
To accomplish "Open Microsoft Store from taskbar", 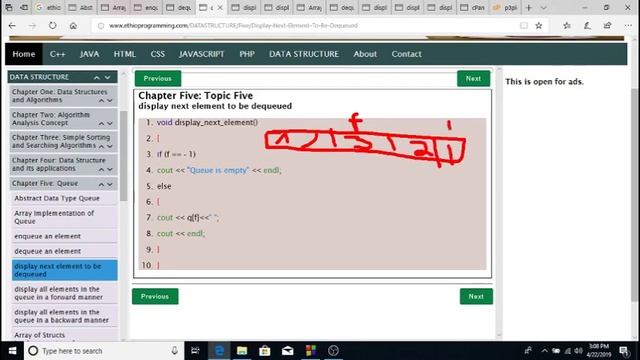I will [x=265, y=351].
